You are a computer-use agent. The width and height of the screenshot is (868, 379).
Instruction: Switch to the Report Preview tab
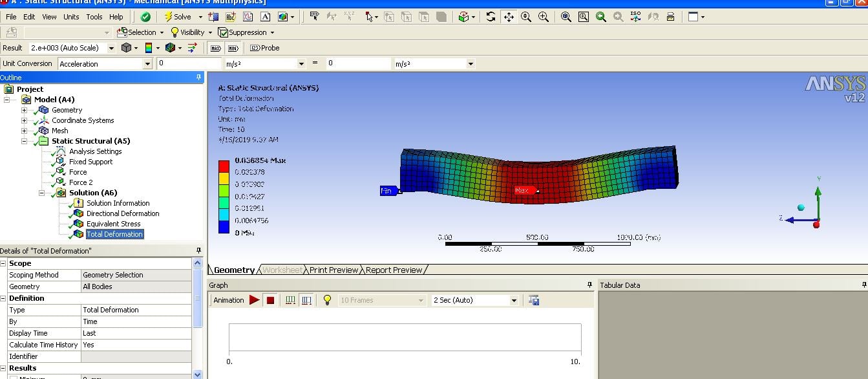394,270
